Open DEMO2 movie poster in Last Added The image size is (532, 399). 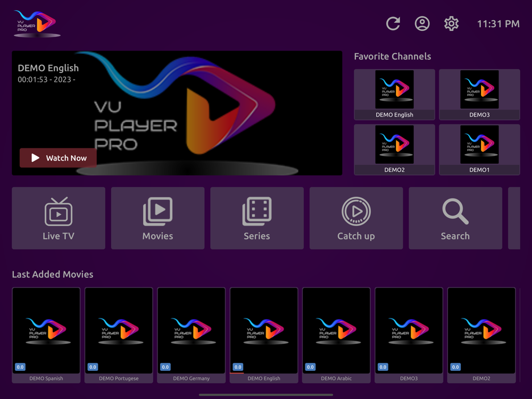(x=481, y=335)
